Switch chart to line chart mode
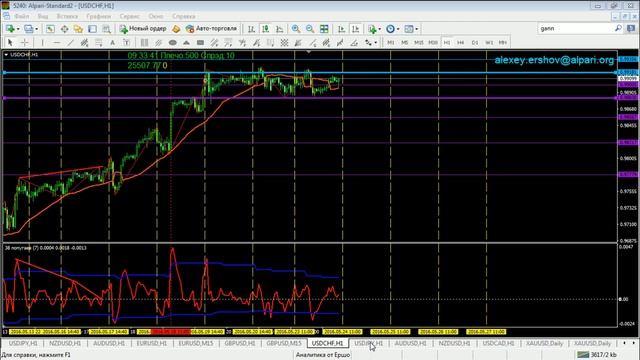The width and height of the screenshot is (640, 360). pos(280,29)
